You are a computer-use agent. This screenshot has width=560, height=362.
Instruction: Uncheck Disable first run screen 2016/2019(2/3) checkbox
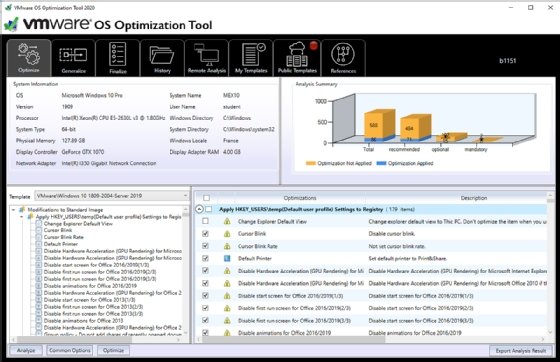205,308
